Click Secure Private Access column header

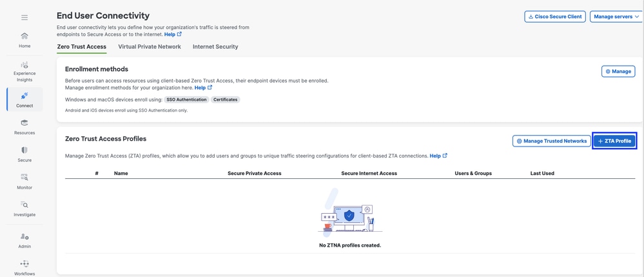point(254,173)
